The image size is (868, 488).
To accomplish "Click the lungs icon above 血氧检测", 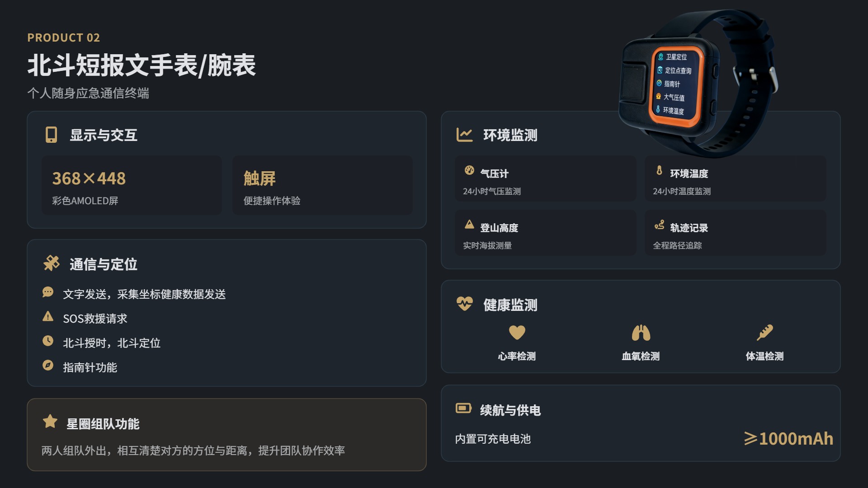I will [x=641, y=333].
